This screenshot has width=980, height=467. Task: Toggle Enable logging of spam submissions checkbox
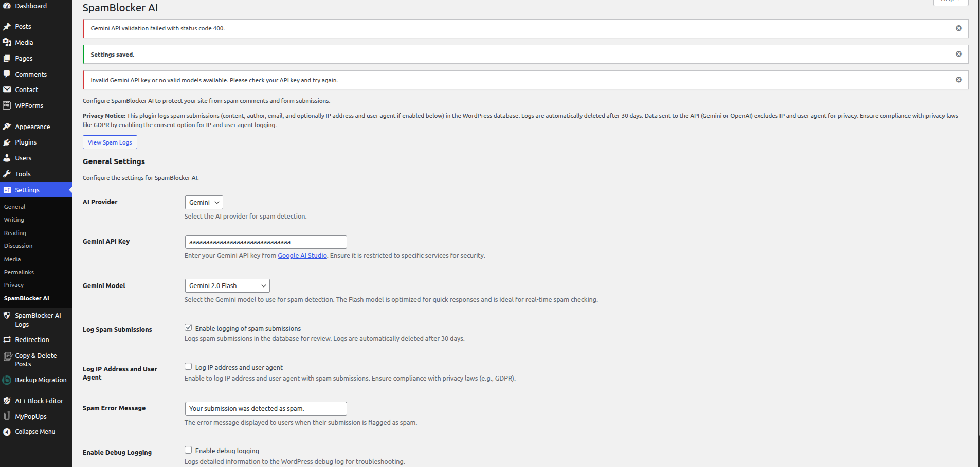(x=188, y=328)
